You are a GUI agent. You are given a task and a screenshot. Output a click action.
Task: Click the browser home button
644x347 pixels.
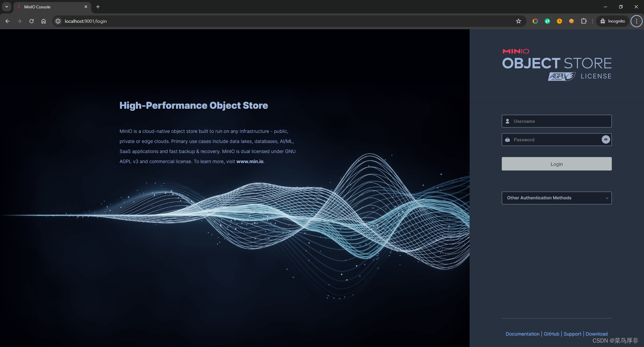(x=44, y=21)
